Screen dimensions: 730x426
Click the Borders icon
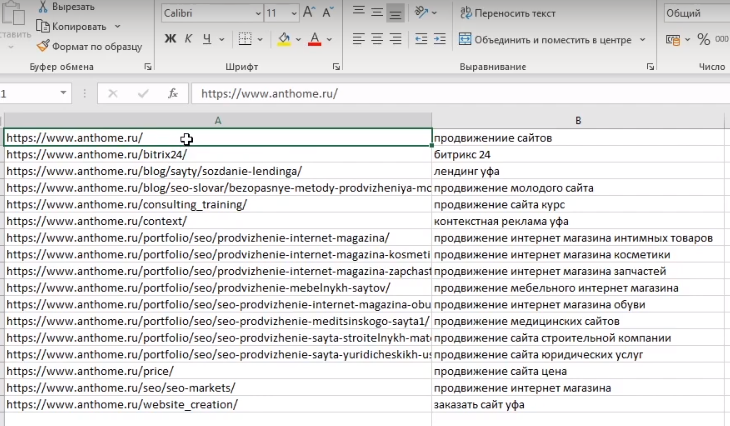click(245, 39)
